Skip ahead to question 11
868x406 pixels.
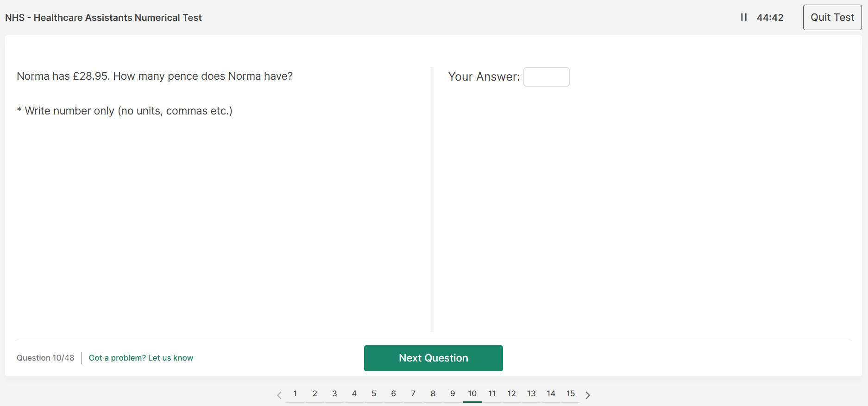pyautogui.click(x=492, y=393)
